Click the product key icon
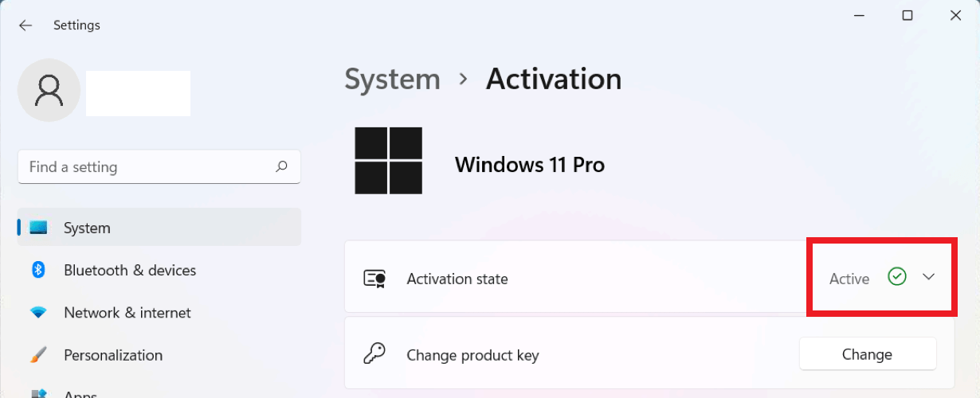980x398 pixels. (374, 354)
